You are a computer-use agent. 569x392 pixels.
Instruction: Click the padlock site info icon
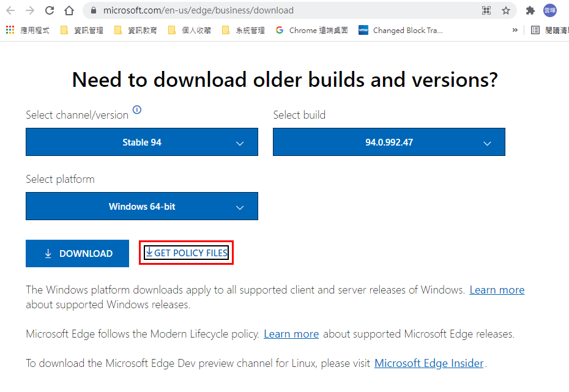(93, 10)
